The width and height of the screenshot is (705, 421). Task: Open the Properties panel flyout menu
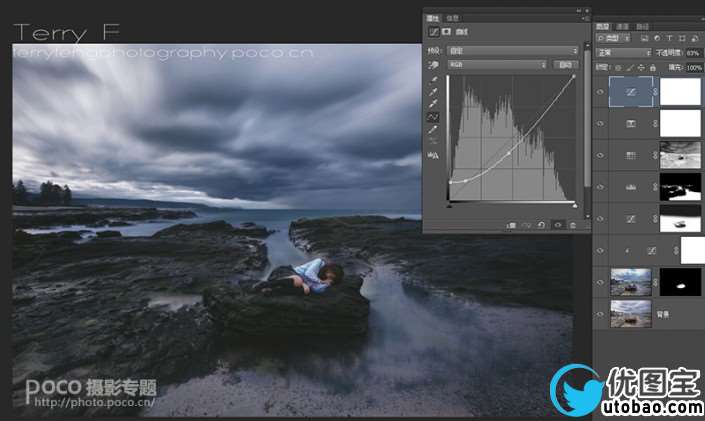[x=585, y=18]
